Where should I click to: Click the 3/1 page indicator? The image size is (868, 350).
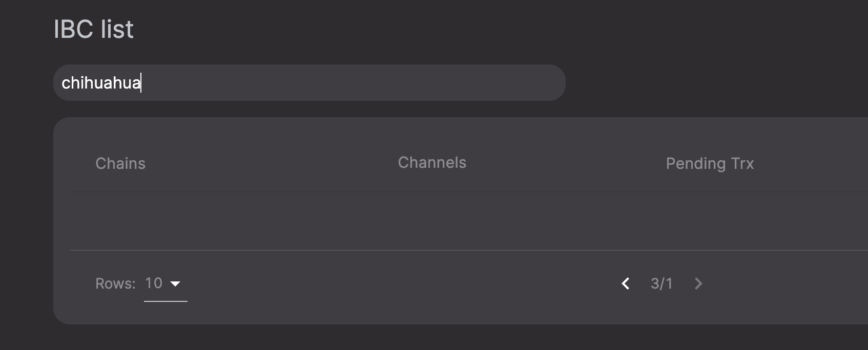pos(662,283)
